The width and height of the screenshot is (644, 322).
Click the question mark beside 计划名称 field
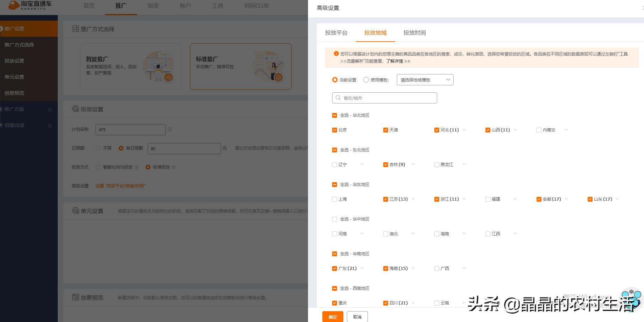[x=170, y=129]
